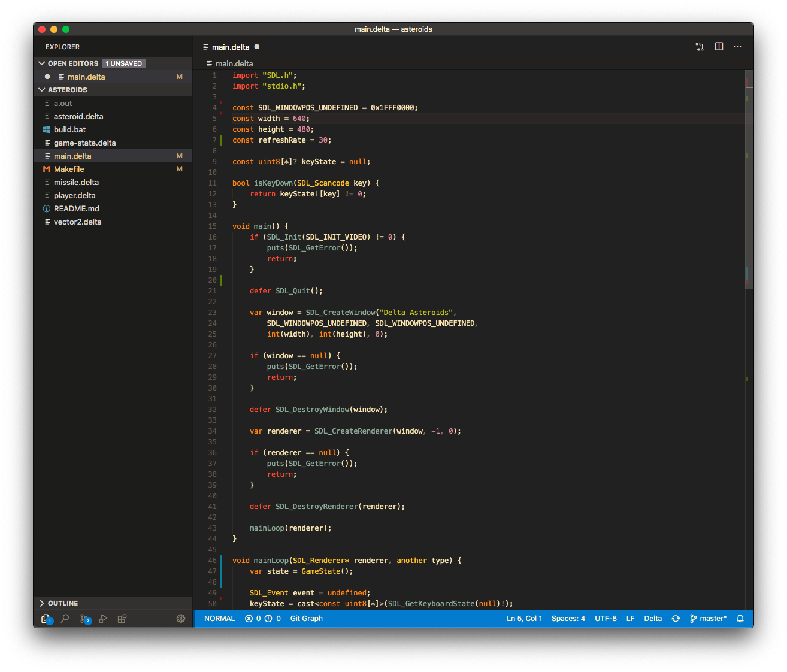This screenshot has width=787, height=672.
Task: Click the master* git branch indicator
Action: 708,619
